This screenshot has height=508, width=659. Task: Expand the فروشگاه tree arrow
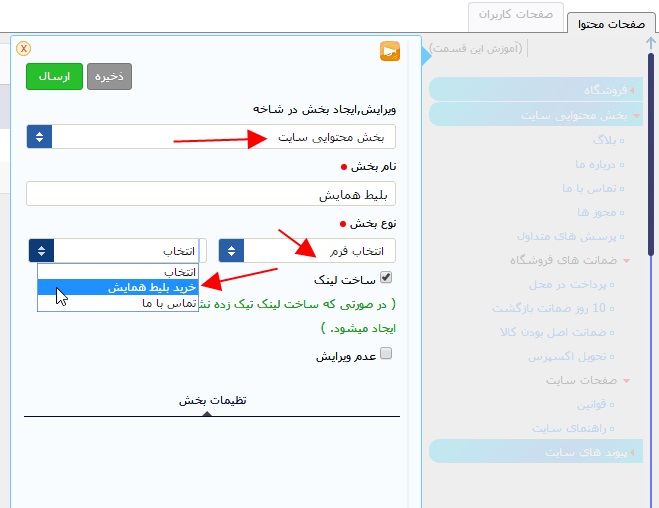(633, 90)
